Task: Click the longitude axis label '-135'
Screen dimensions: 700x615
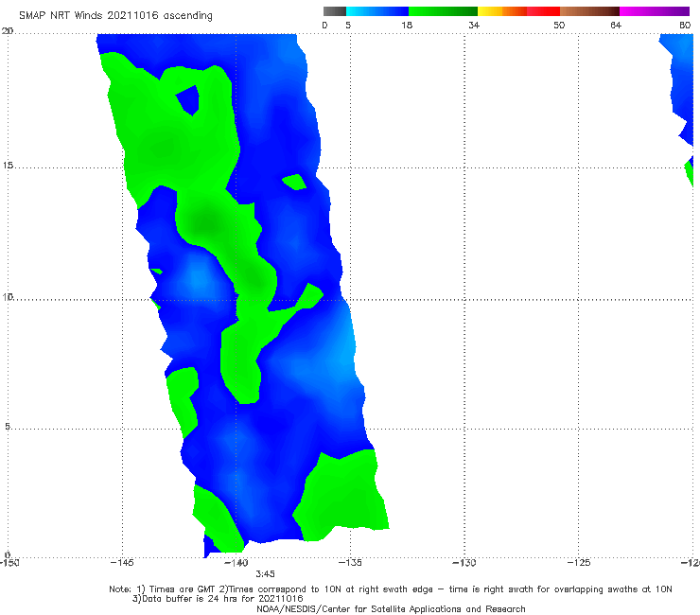Action: 350,562
